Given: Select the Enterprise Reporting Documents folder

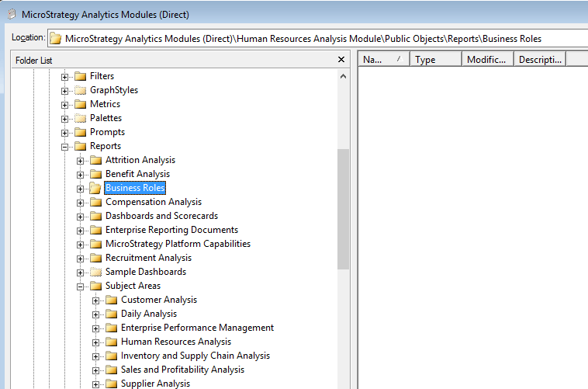Looking at the screenshot, I should [171, 230].
